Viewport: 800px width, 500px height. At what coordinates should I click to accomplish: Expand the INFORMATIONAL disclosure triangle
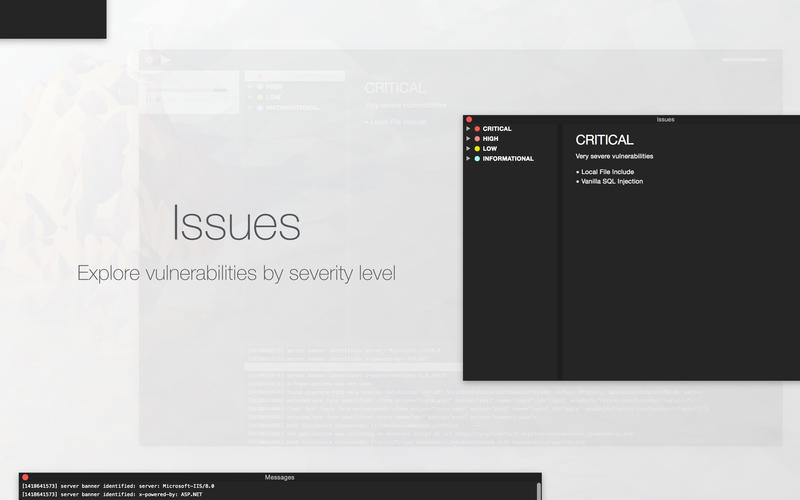tap(468, 158)
